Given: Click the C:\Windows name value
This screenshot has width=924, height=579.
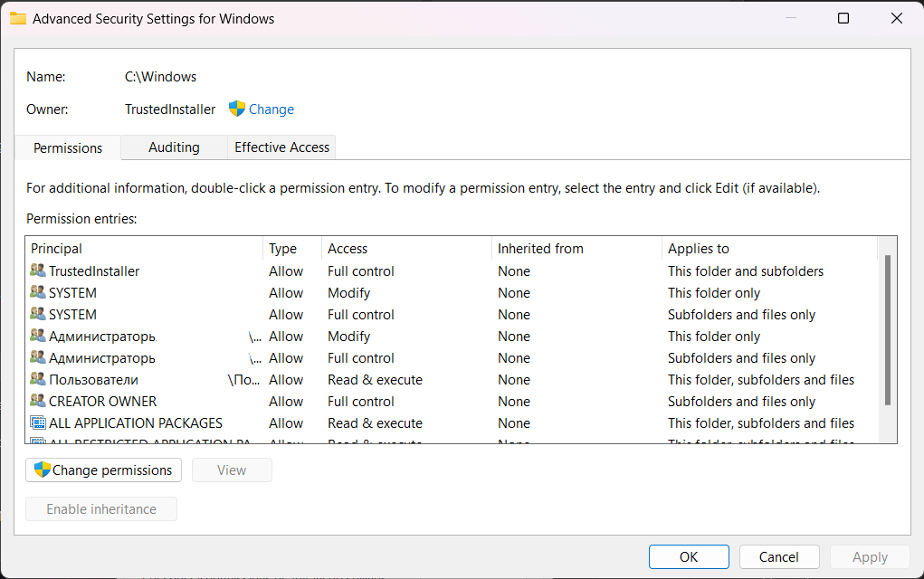Looking at the screenshot, I should pyautogui.click(x=160, y=77).
